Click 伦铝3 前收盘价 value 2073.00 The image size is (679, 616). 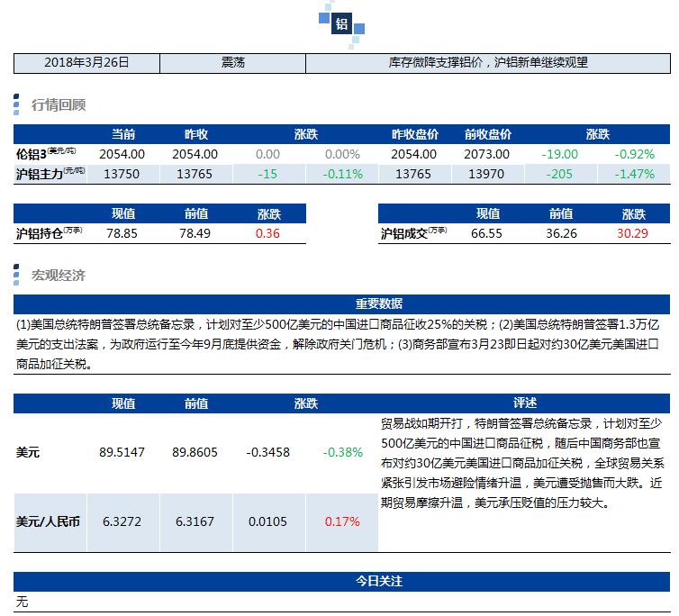[x=486, y=154]
